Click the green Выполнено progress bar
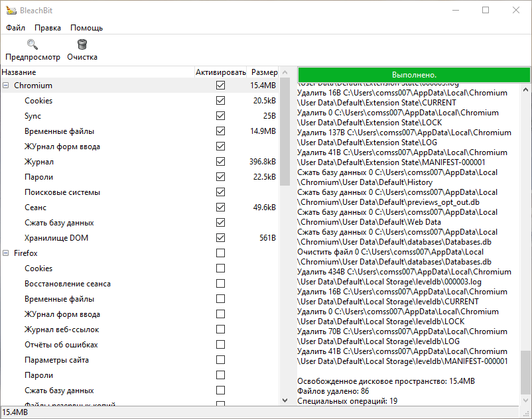Viewport: 532px width, 419px height. pyautogui.click(x=414, y=74)
